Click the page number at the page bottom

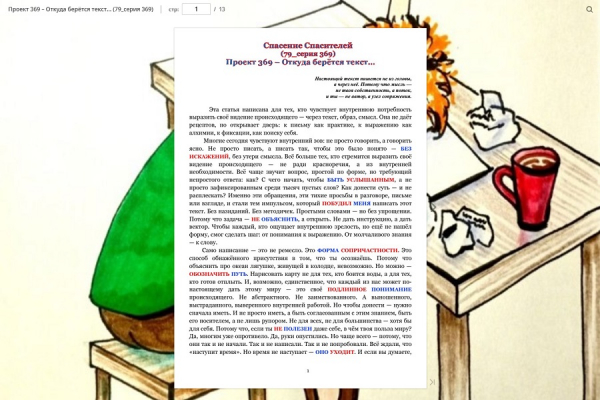pos(308,371)
